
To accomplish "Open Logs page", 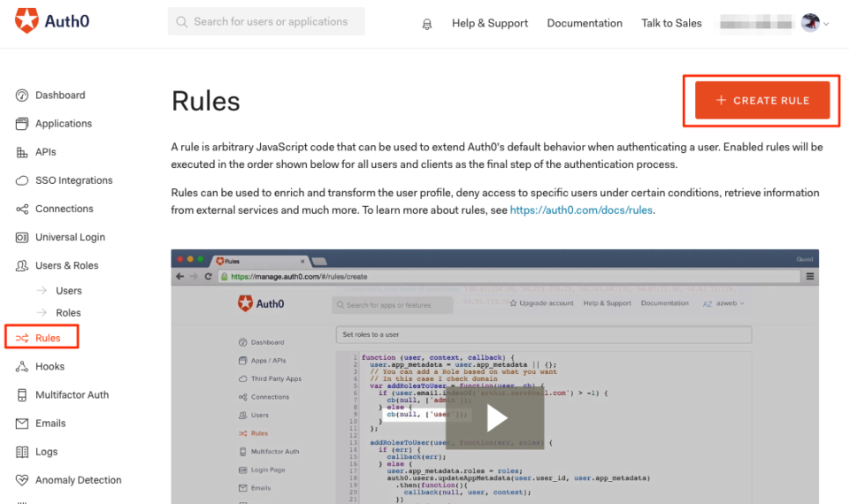I will (x=46, y=452).
